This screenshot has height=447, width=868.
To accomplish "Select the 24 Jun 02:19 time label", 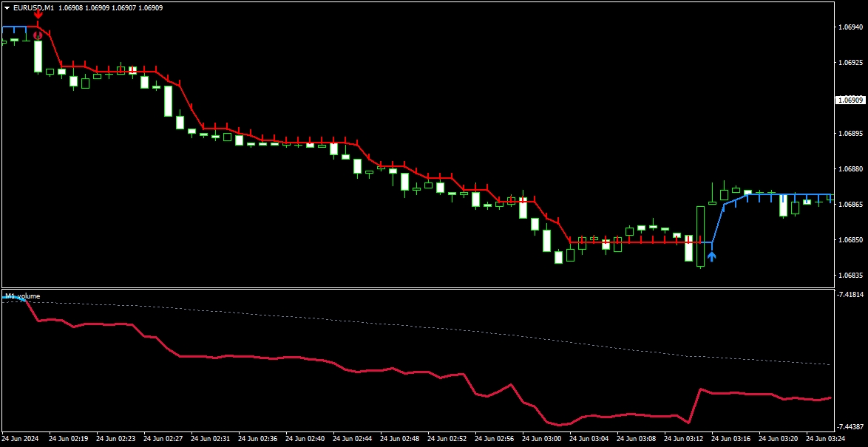I will coord(68,439).
